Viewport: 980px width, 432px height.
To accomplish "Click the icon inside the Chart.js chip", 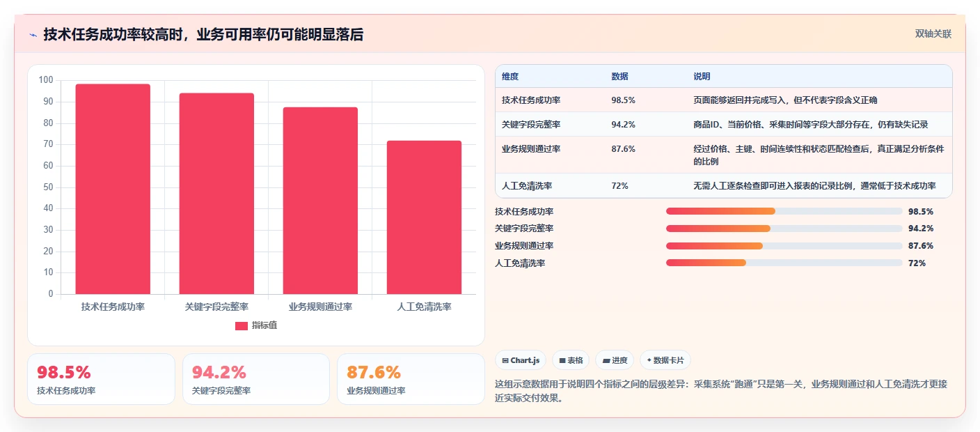I will [505, 360].
